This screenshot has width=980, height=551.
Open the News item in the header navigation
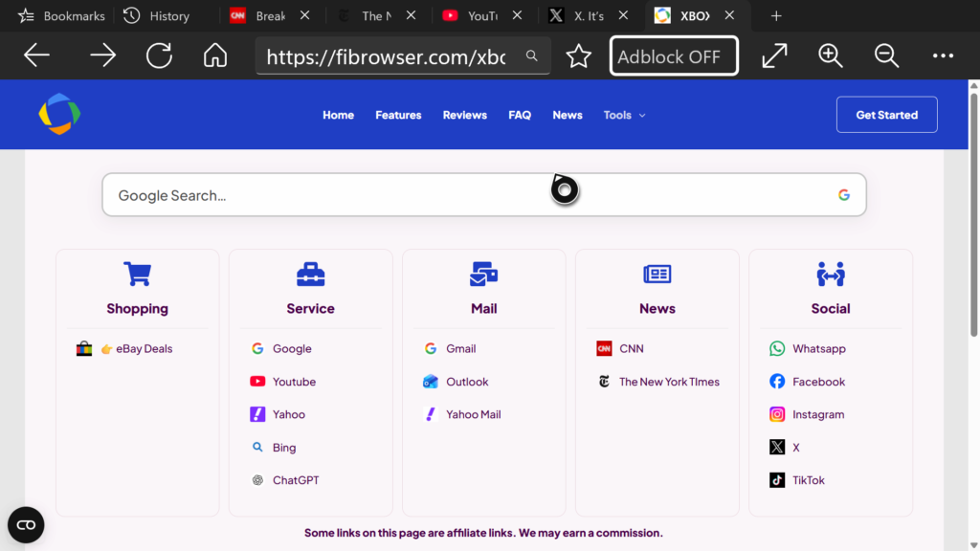tap(567, 115)
